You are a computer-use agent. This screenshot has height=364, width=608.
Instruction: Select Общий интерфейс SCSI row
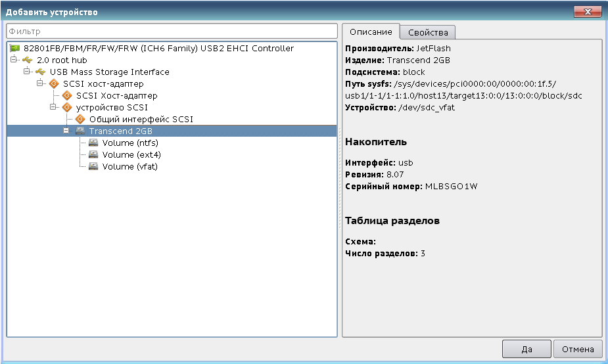(172, 119)
